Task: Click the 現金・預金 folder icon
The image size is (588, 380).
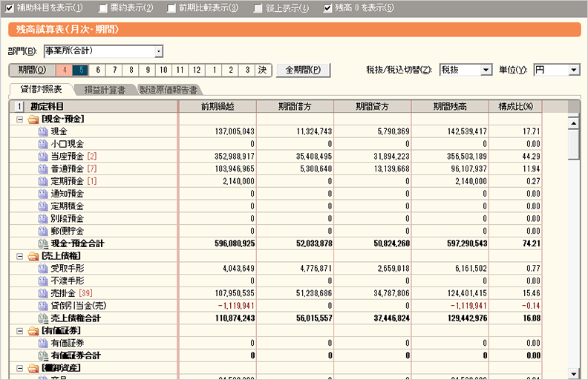Action: (33, 119)
